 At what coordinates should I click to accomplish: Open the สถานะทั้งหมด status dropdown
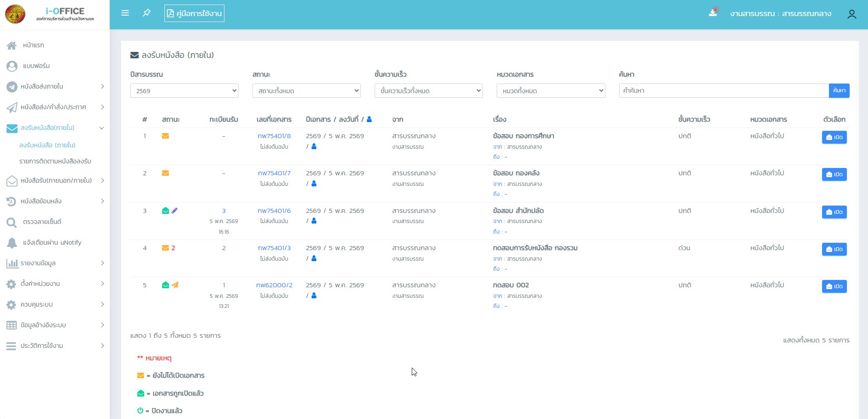[x=306, y=91]
